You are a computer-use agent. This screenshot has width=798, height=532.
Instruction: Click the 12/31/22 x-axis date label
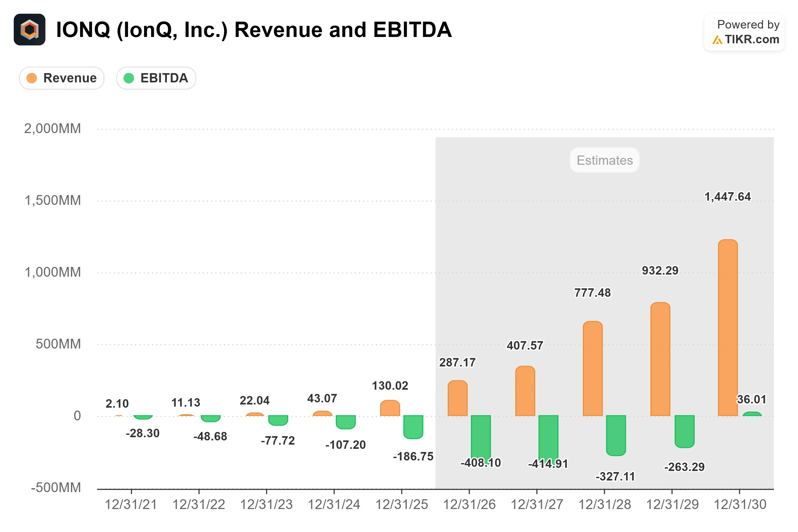(x=199, y=505)
